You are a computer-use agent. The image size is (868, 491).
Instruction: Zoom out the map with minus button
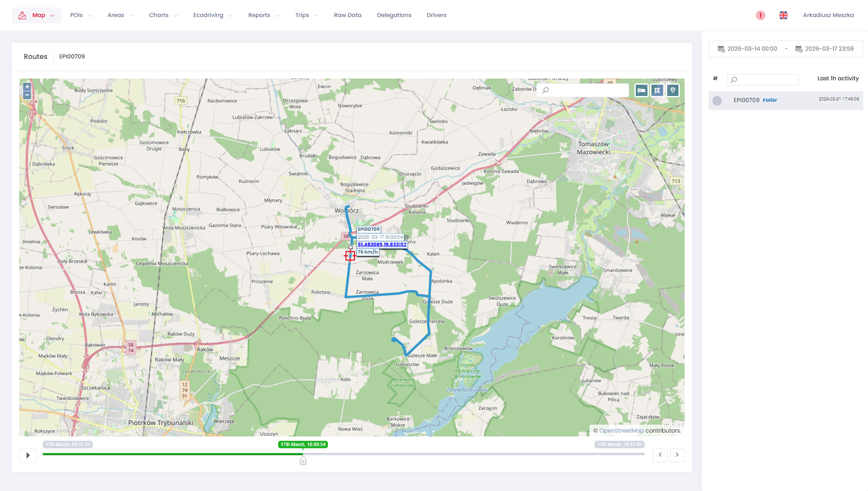coord(27,95)
